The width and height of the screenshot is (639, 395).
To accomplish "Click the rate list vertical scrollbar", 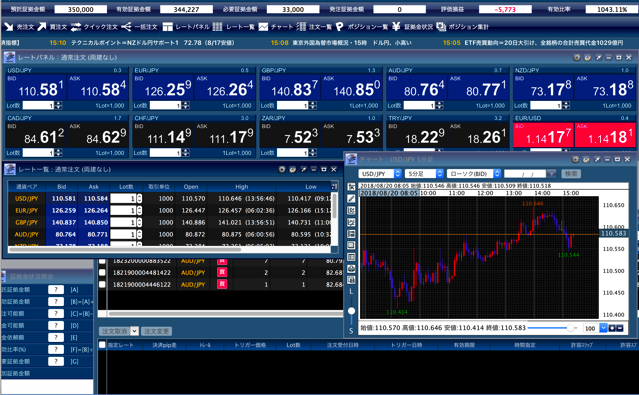I will point(335,205).
